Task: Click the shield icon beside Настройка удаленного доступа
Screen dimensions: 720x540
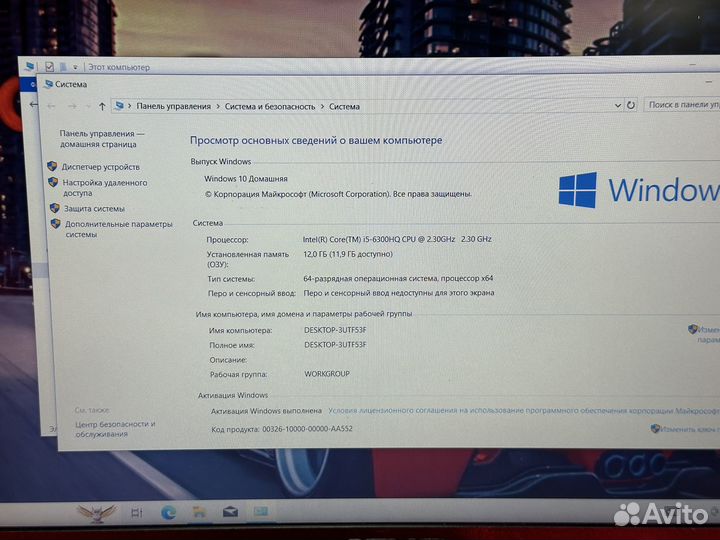Action: click(x=53, y=182)
